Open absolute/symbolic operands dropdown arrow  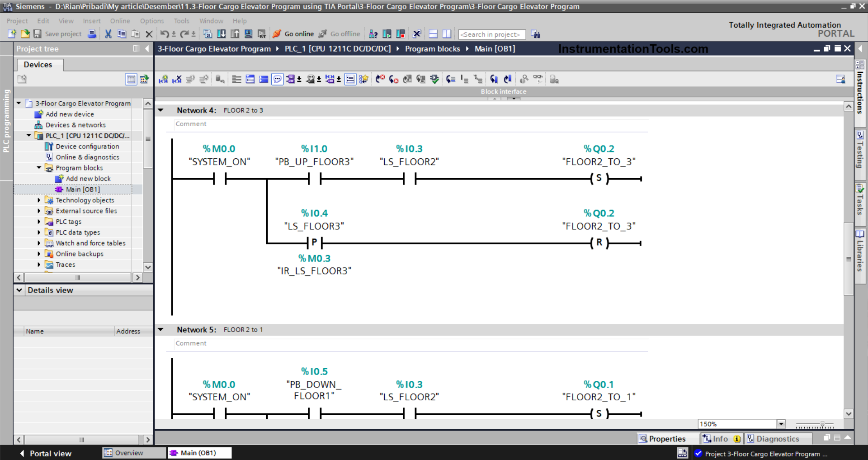299,80
